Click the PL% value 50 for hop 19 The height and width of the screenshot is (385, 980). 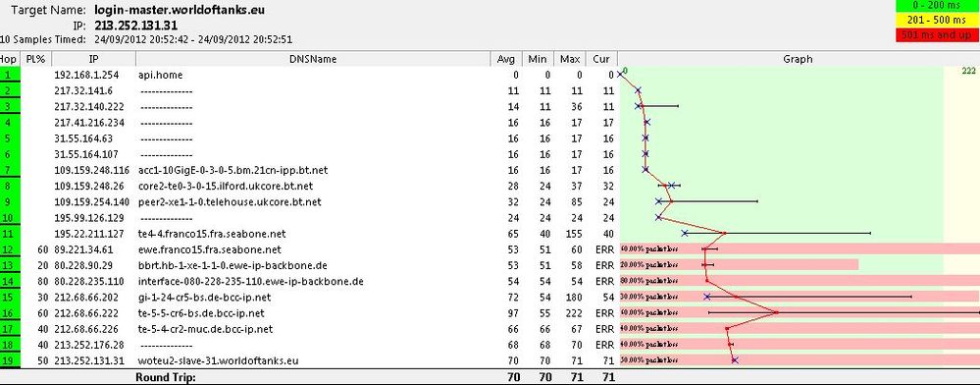(42, 360)
